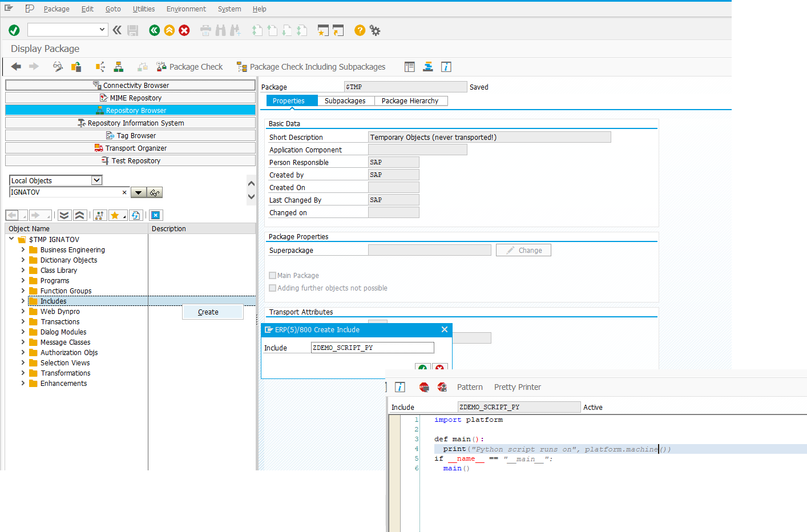Click the red Cancel X toolbar icon
The width and height of the screenshot is (807, 532).
184,30
